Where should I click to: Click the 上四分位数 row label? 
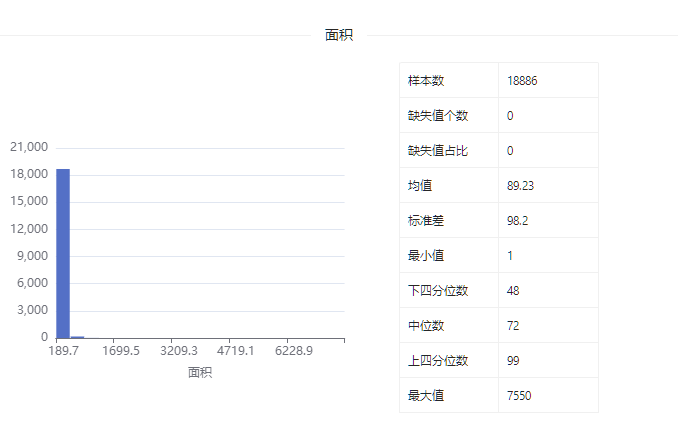click(x=438, y=361)
